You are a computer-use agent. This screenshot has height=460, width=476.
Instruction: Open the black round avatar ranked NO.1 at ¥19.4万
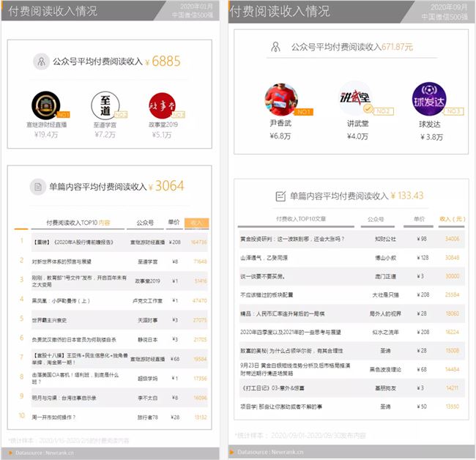(46, 105)
